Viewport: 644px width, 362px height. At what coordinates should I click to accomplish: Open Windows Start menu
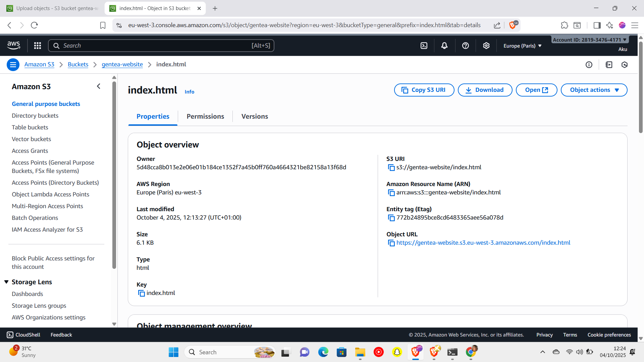(173, 352)
